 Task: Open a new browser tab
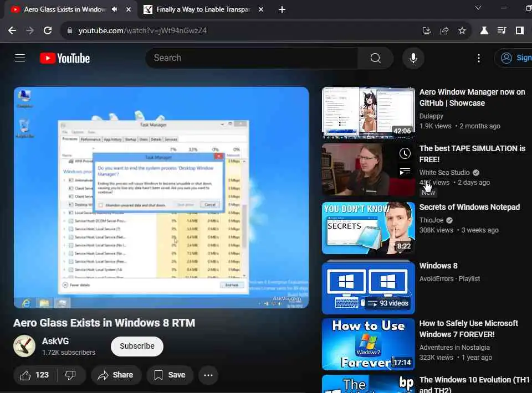click(282, 9)
